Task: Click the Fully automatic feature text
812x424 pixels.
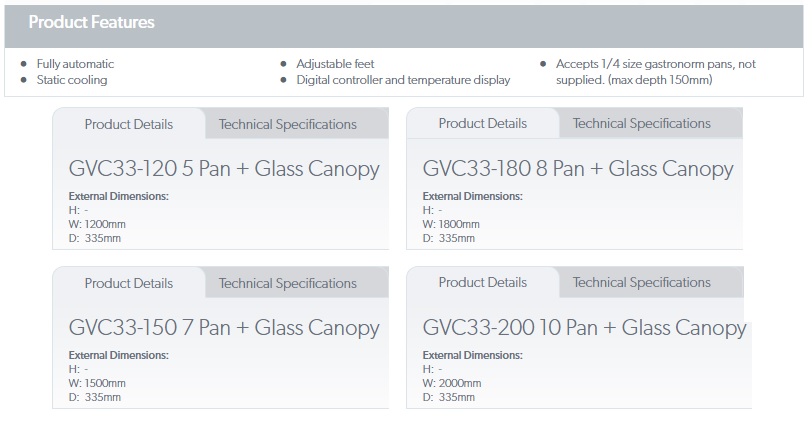Action: point(75,64)
